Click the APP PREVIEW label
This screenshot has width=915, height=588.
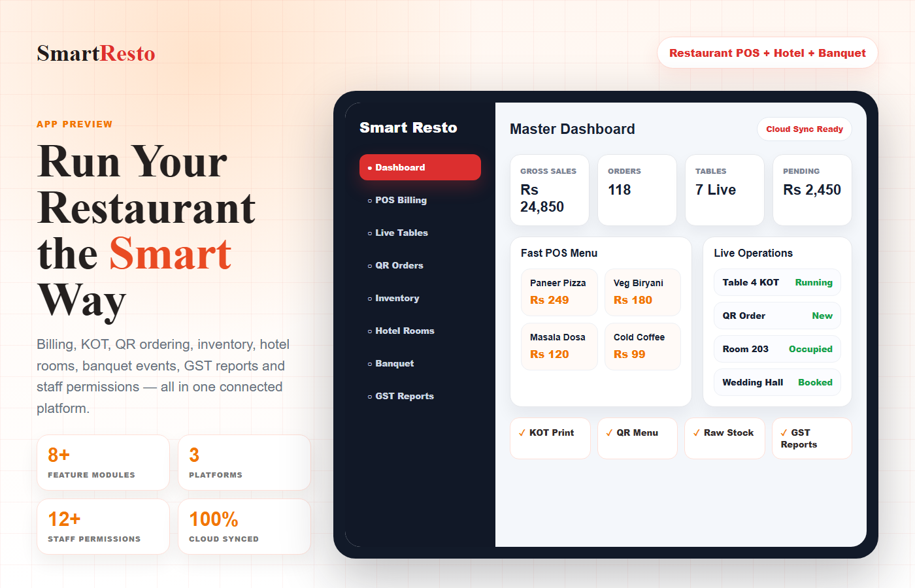(75, 124)
